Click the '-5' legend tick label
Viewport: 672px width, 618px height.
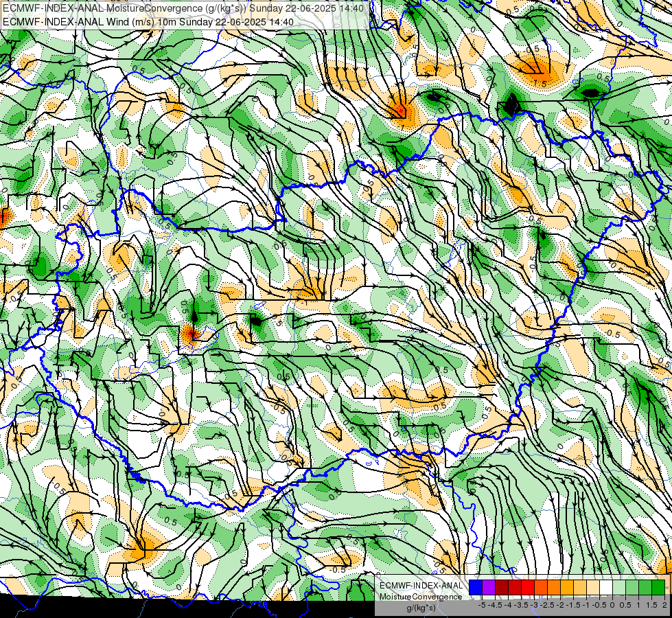point(482,605)
